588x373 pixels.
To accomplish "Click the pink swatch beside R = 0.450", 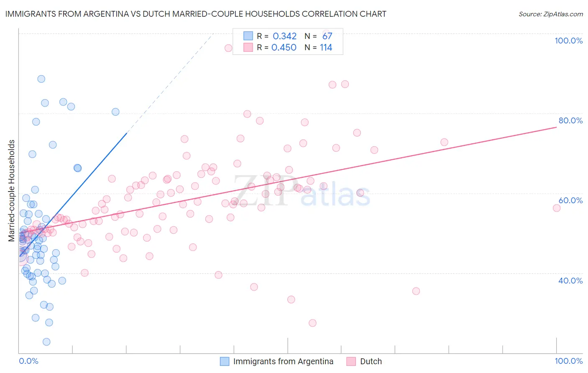I will click(x=248, y=47).
